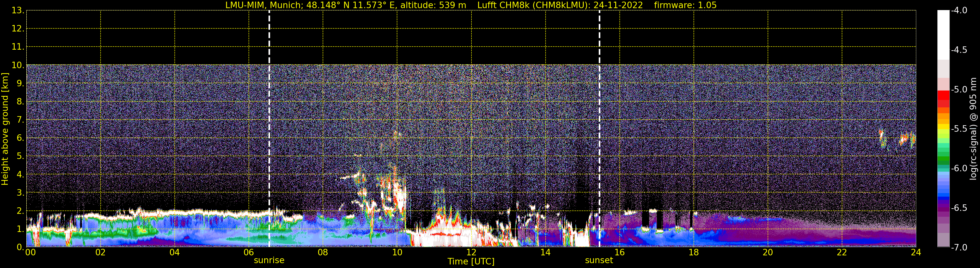980x268 pixels.
Task: Click the height axis tick label '11.'
Action: click(18, 47)
